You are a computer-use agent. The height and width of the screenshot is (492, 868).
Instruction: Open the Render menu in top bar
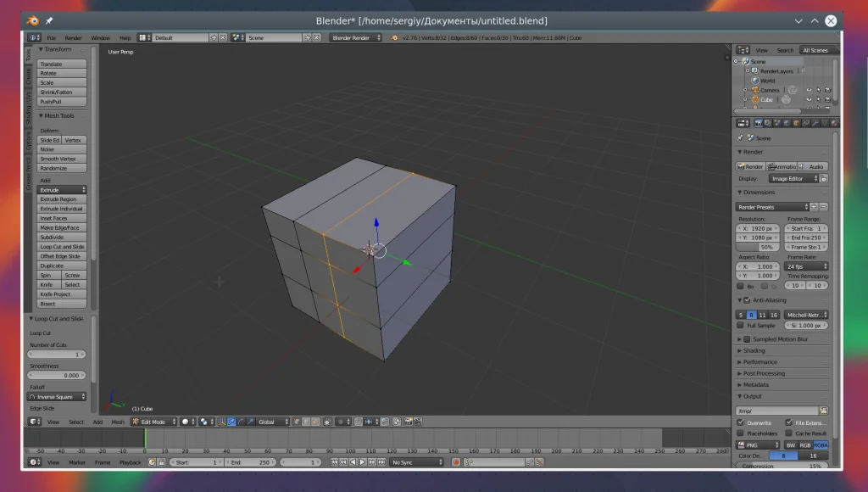(x=74, y=38)
